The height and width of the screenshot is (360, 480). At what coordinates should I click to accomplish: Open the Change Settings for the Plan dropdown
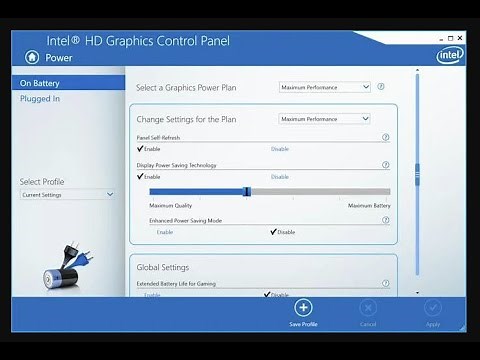324,119
